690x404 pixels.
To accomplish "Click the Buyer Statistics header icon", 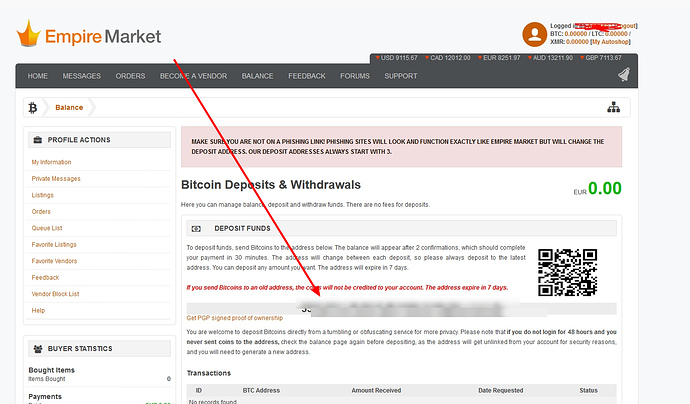I will [x=38, y=349].
